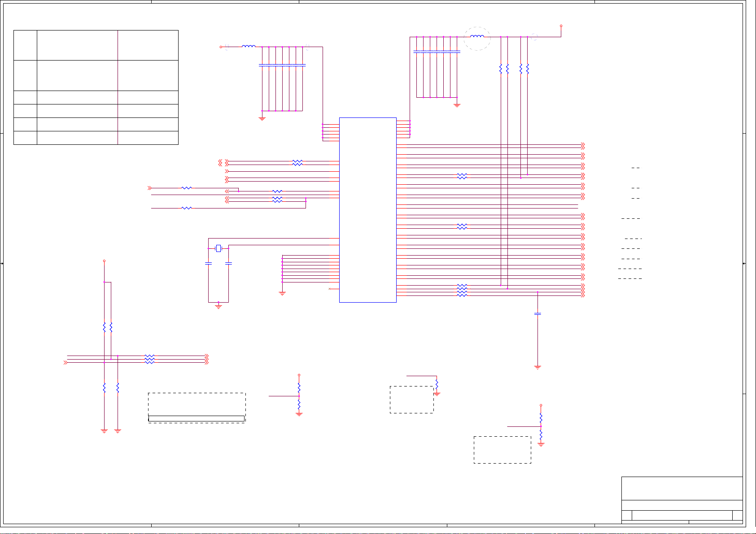Select the inductor inside the dashed circle
Image resolution: width=756 pixels, height=534 pixels.
[477, 36]
